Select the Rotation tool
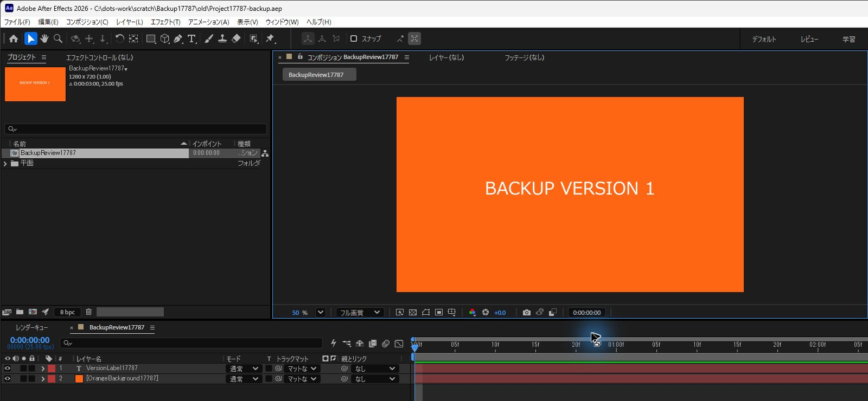This screenshot has height=401, width=868. [x=119, y=38]
